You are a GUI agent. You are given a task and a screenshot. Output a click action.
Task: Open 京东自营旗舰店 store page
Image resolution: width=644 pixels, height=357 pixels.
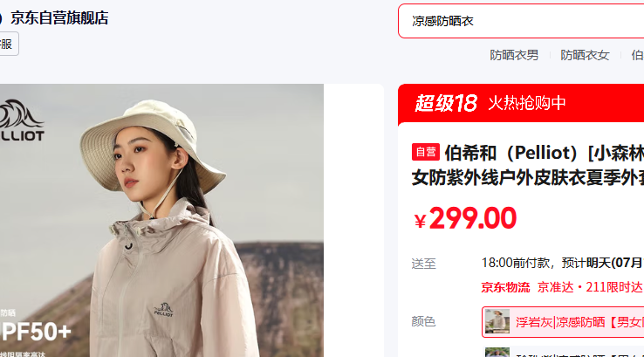coord(59,18)
